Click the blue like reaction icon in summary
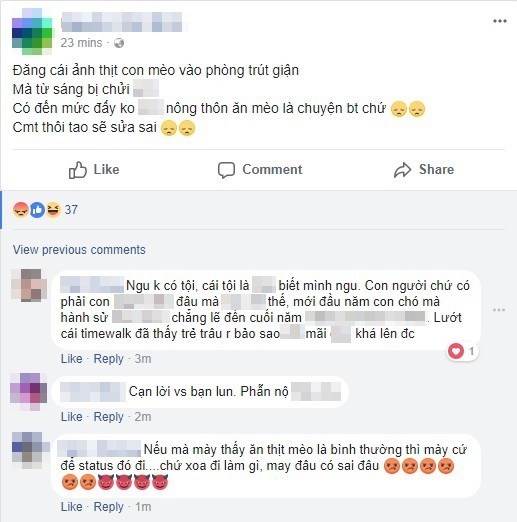This screenshot has height=522, width=517. coord(37,210)
